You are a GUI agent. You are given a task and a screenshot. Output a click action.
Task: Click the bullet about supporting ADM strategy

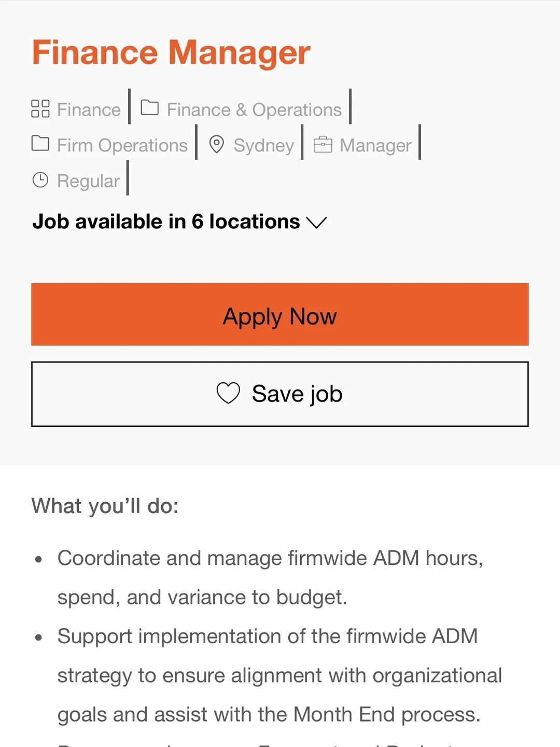(279, 675)
